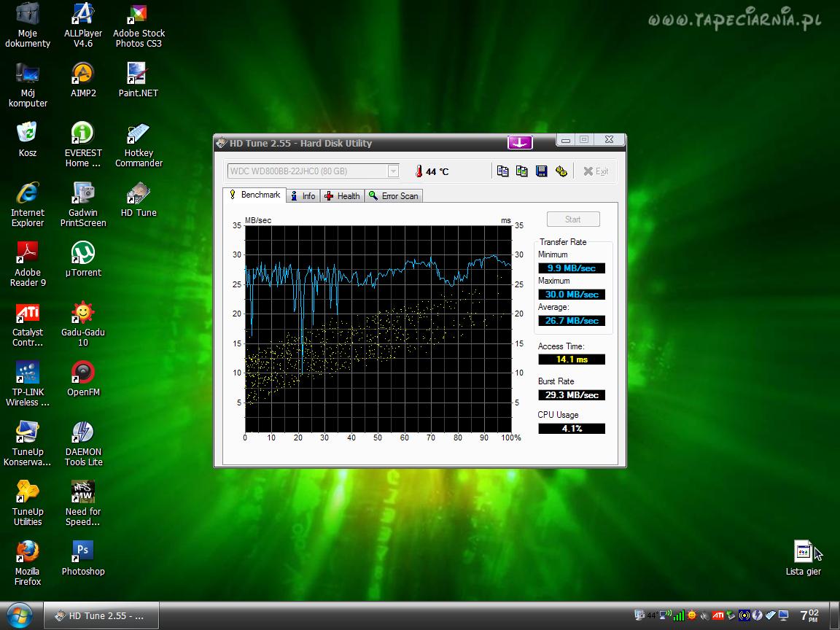Image resolution: width=840 pixels, height=630 pixels.
Task: Select Adobe Reader 9 desktop icon
Action: point(27,265)
